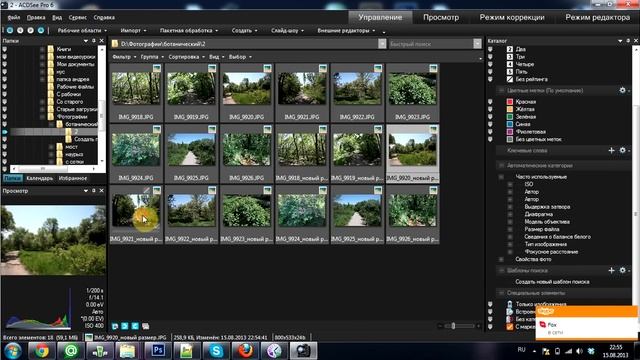Collapse the Часто используемые category

click(501, 177)
